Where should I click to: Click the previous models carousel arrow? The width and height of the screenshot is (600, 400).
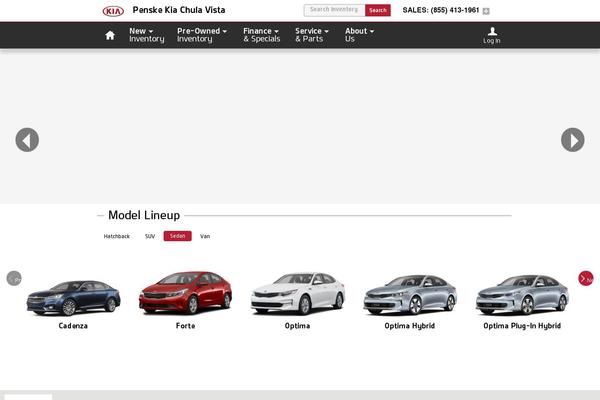(14, 278)
